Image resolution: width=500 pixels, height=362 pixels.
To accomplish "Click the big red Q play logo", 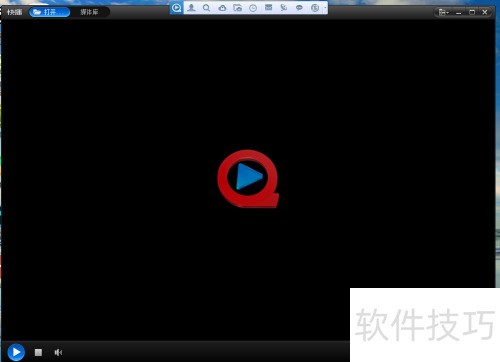I will click(x=248, y=179).
